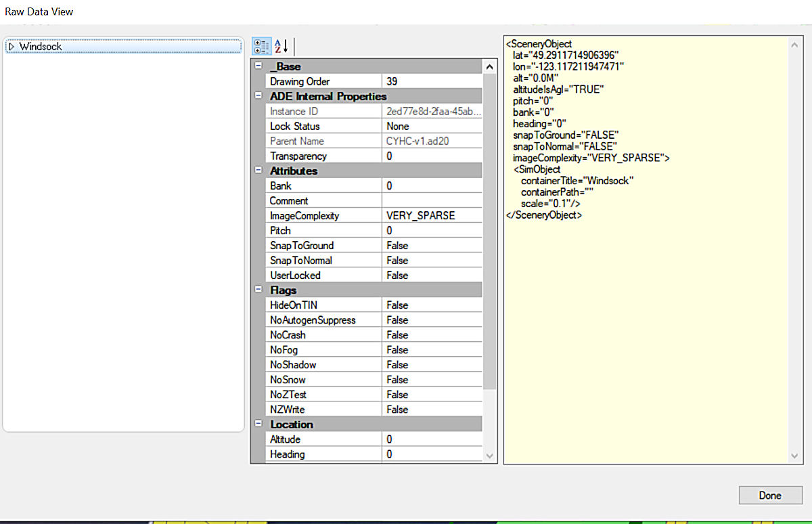Collapse the Flags category

(x=258, y=290)
